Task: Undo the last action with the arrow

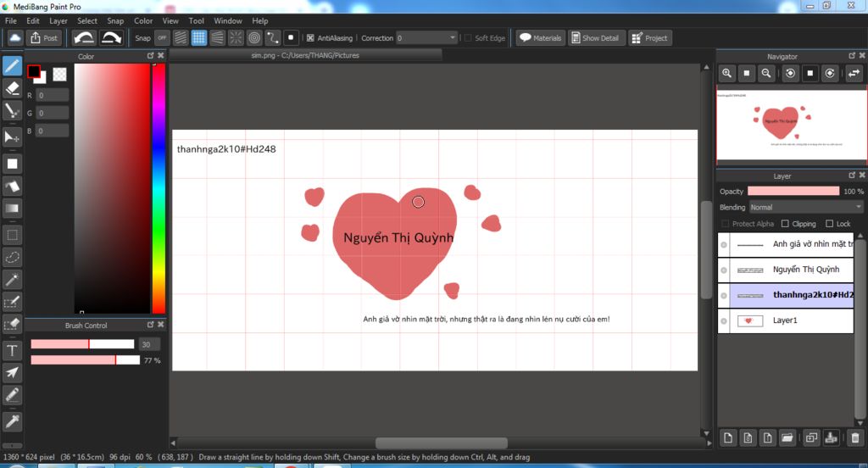Action: click(x=84, y=37)
